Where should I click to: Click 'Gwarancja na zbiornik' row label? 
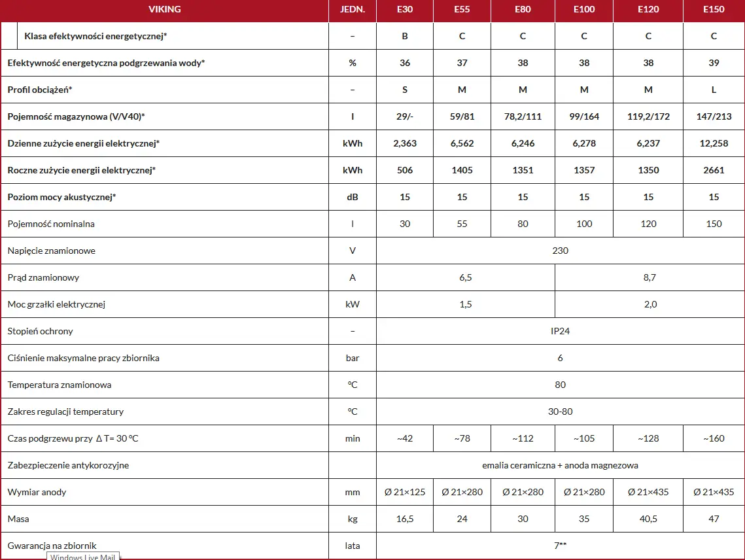pos(52,546)
